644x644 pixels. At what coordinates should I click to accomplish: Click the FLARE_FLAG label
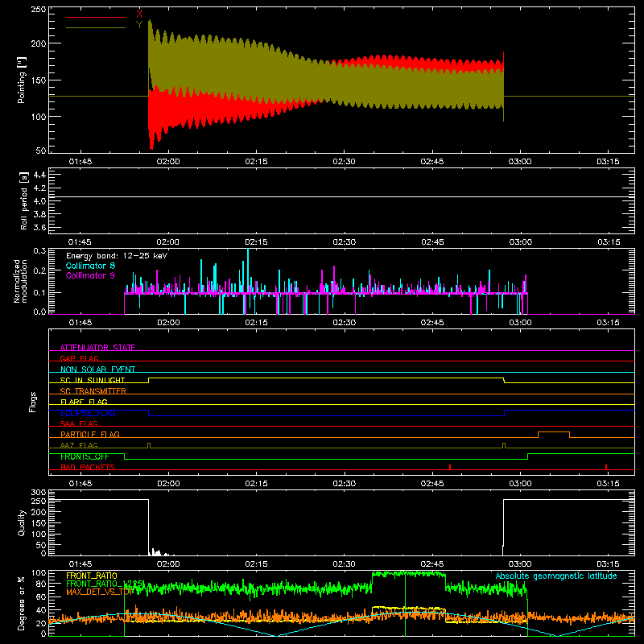point(84,402)
